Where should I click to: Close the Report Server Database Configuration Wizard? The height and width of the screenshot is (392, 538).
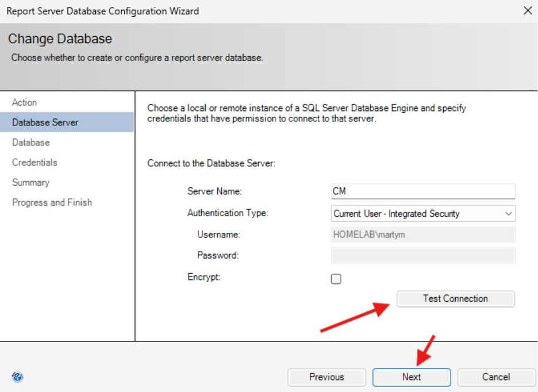528,10
